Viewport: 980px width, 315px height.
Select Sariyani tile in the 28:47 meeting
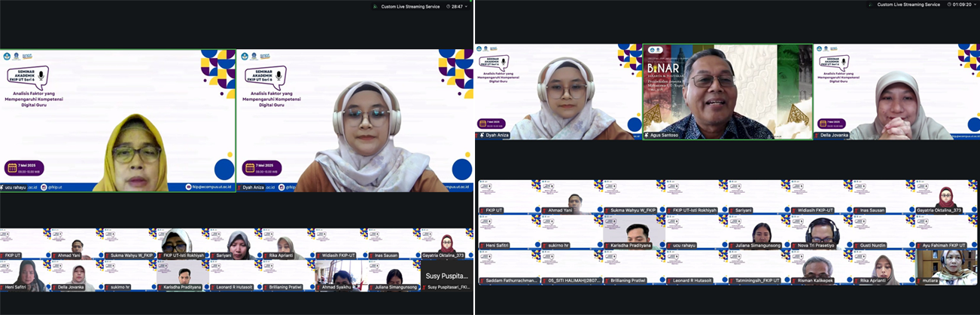pyautogui.click(x=236, y=244)
